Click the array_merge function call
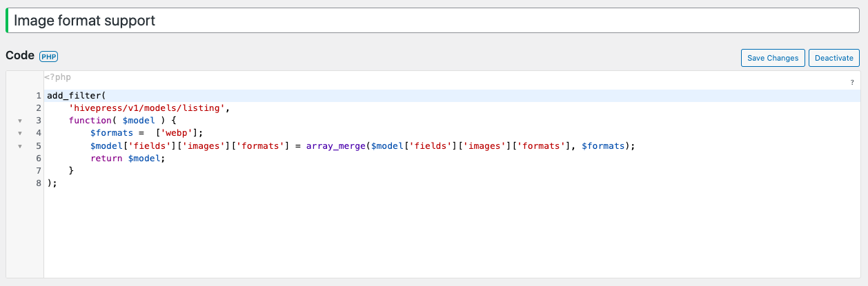This screenshot has height=286, width=868. (x=337, y=146)
